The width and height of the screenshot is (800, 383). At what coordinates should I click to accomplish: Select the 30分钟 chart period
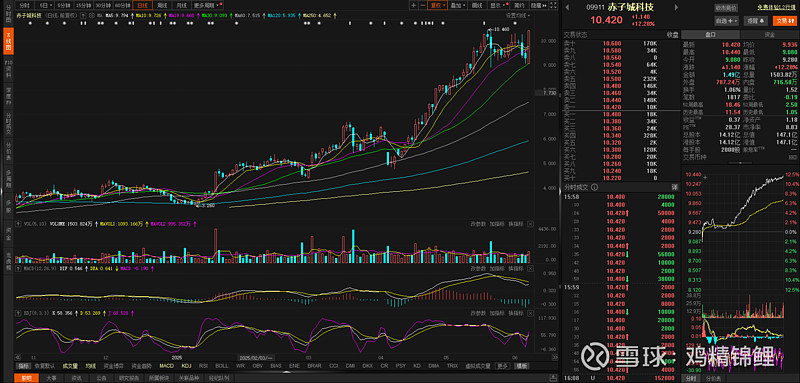point(102,5)
